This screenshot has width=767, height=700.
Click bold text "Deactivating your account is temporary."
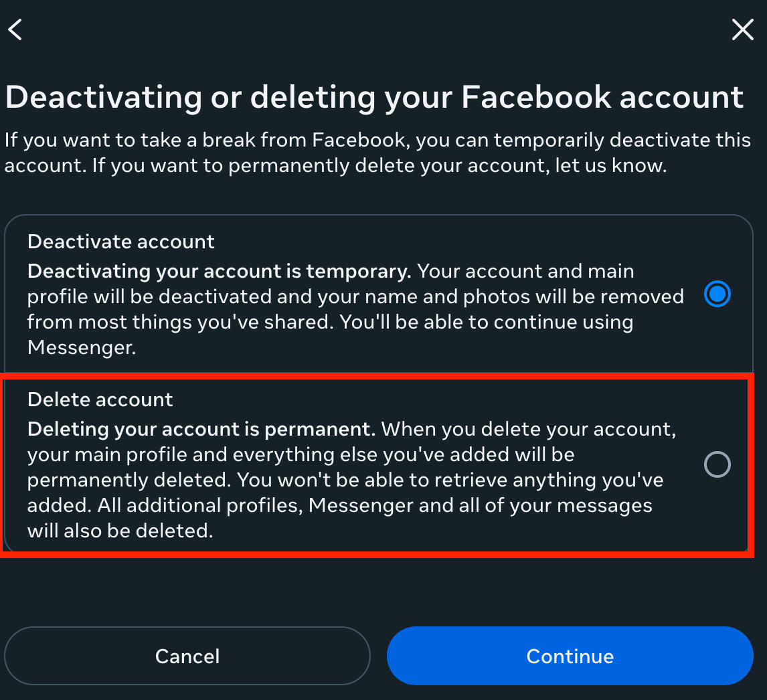[219, 271]
